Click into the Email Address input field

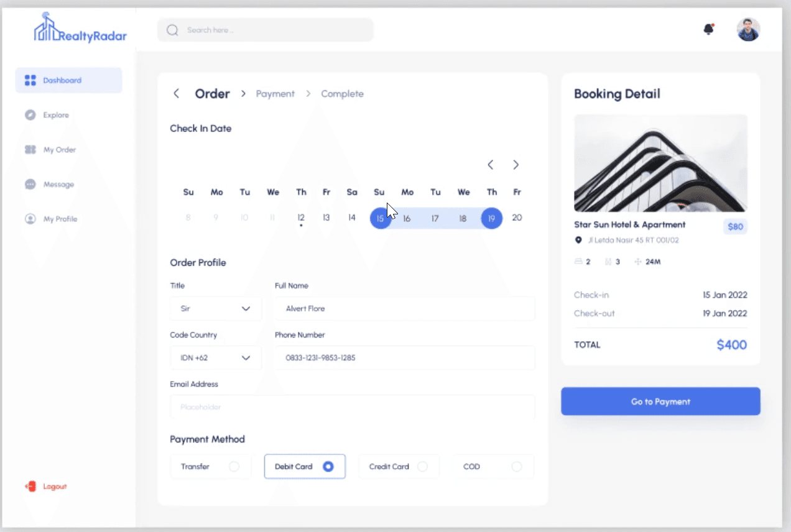[353, 406]
